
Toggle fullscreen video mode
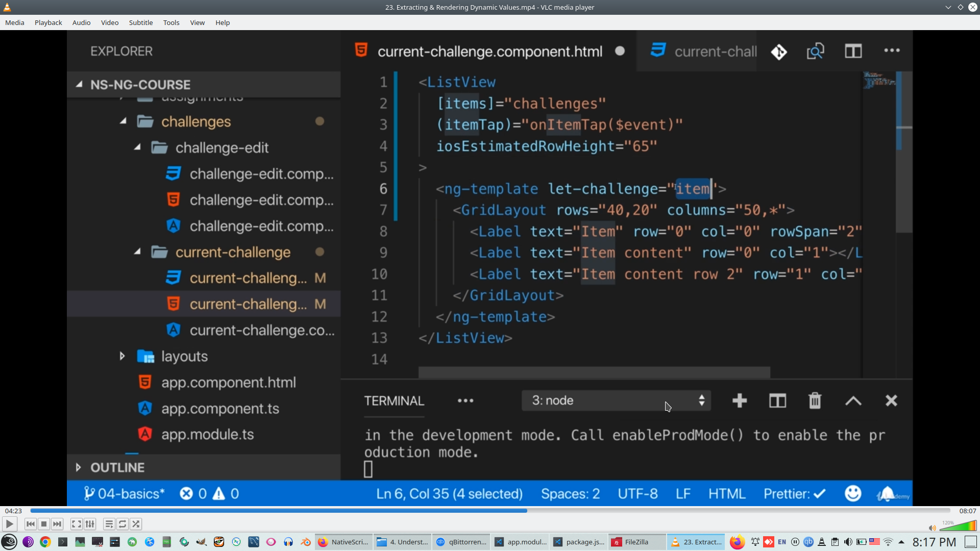76,524
